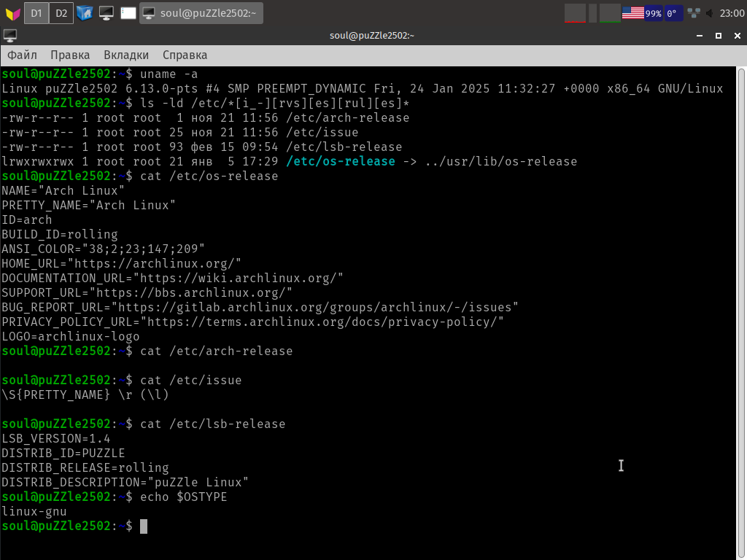Maximize the terminal window

719,36
